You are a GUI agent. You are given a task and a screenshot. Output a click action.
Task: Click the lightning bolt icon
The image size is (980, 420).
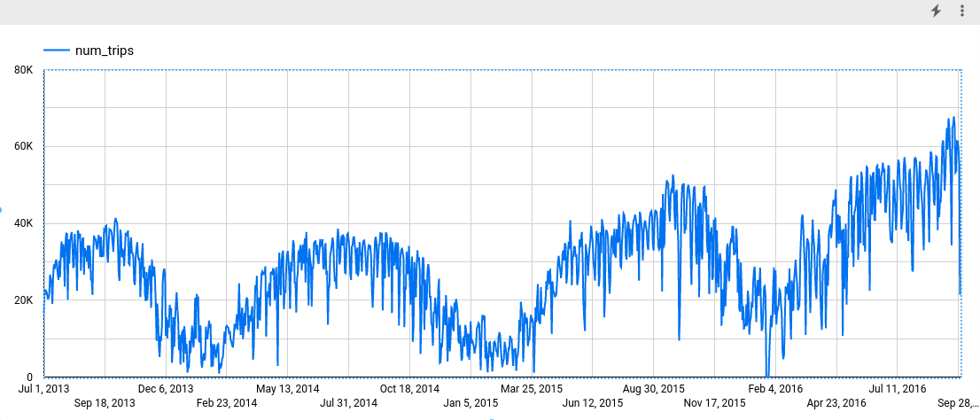pyautogui.click(x=936, y=11)
